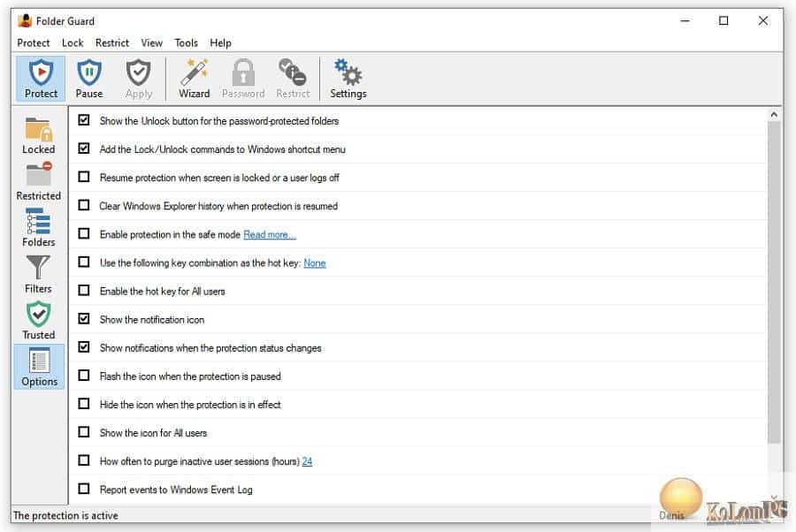
Task: Open the Restricted folders view
Action: pyautogui.click(x=39, y=181)
